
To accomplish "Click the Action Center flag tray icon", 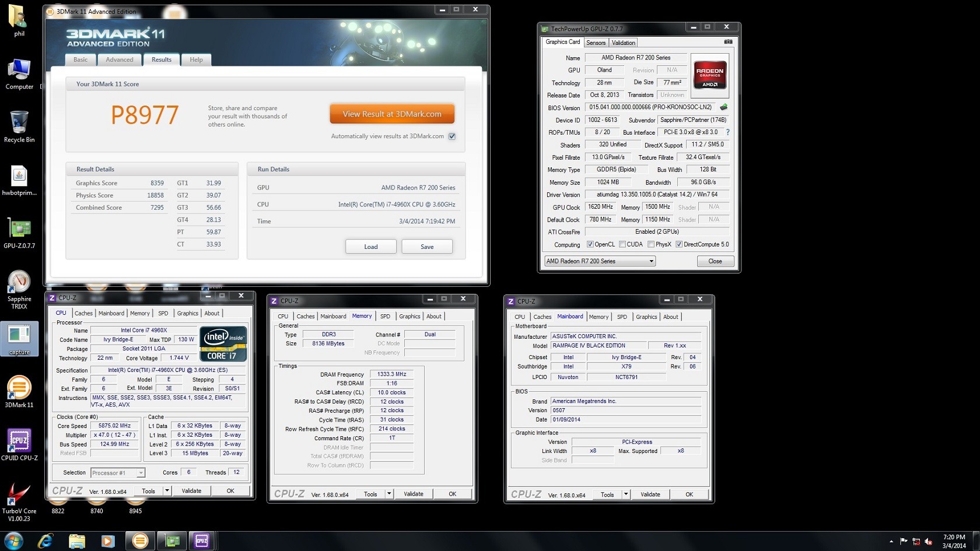I will 904,542.
